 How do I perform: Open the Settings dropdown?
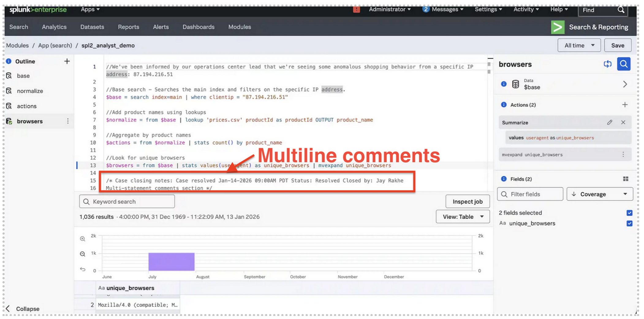(x=488, y=10)
